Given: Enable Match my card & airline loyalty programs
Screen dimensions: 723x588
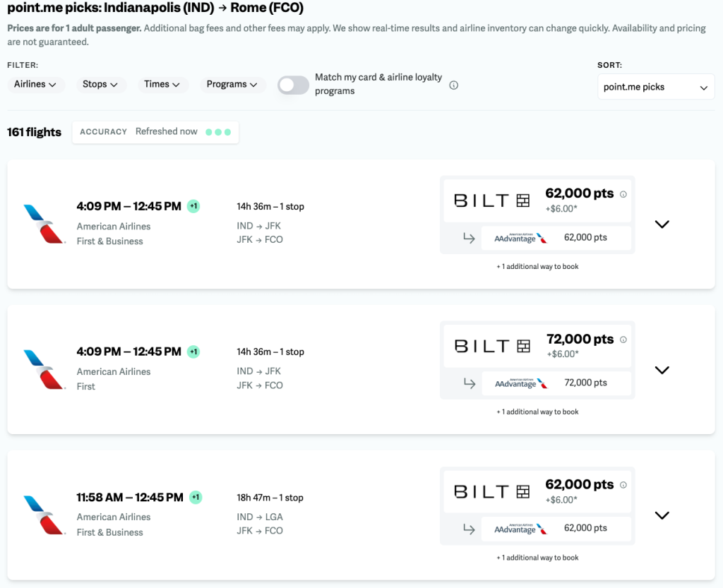Looking at the screenshot, I should 293,84.
